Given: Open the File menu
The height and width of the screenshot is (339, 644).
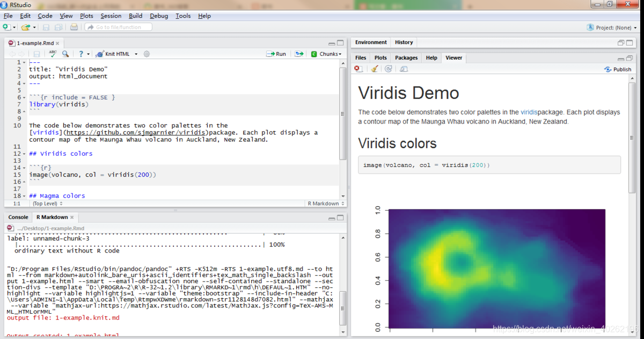Looking at the screenshot, I should [x=8, y=16].
